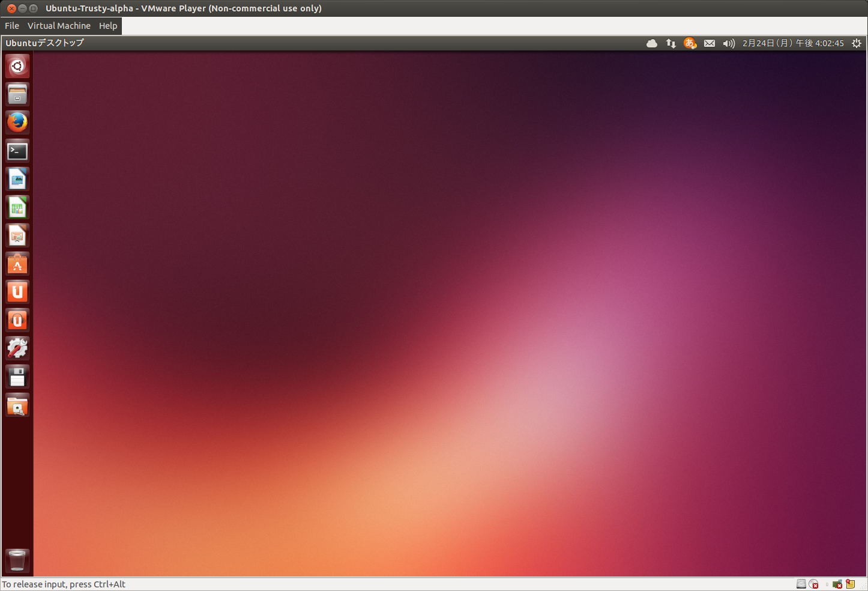
Task: Open the sound volume indicator
Action: [729, 43]
